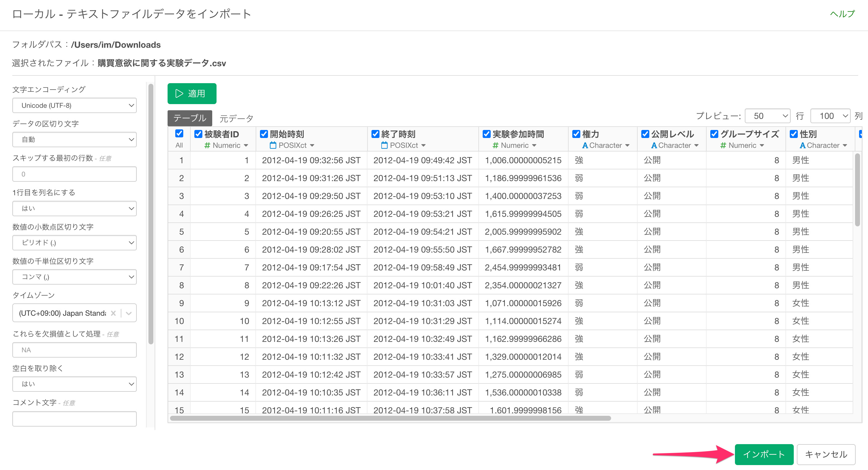
Task: Click the インポート button
Action: point(764,455)
